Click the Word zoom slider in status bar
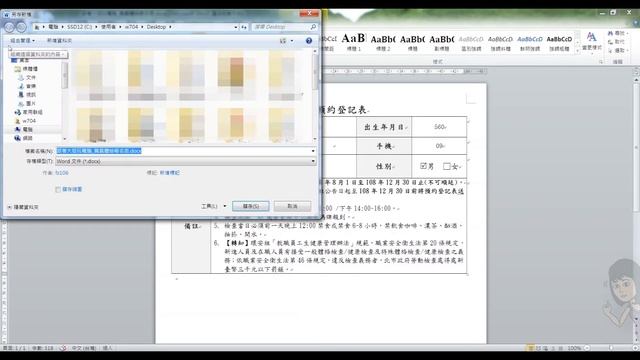 tap(611, 348)
